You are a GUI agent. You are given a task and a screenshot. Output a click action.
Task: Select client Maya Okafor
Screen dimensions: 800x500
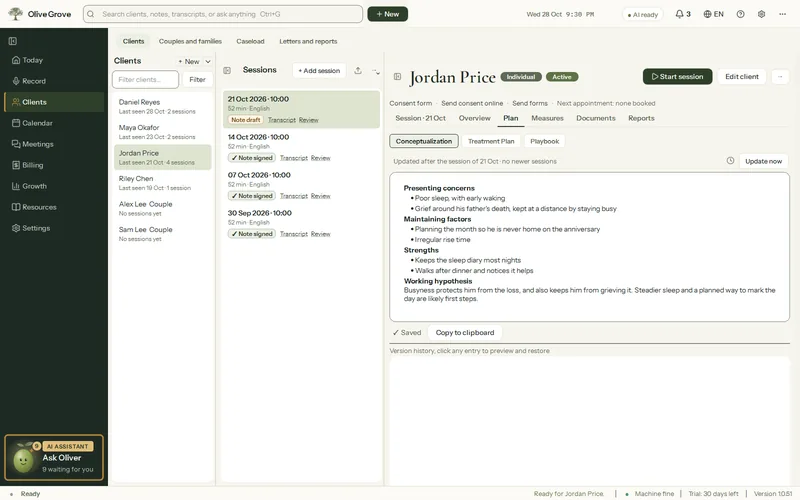coord(163,132)
